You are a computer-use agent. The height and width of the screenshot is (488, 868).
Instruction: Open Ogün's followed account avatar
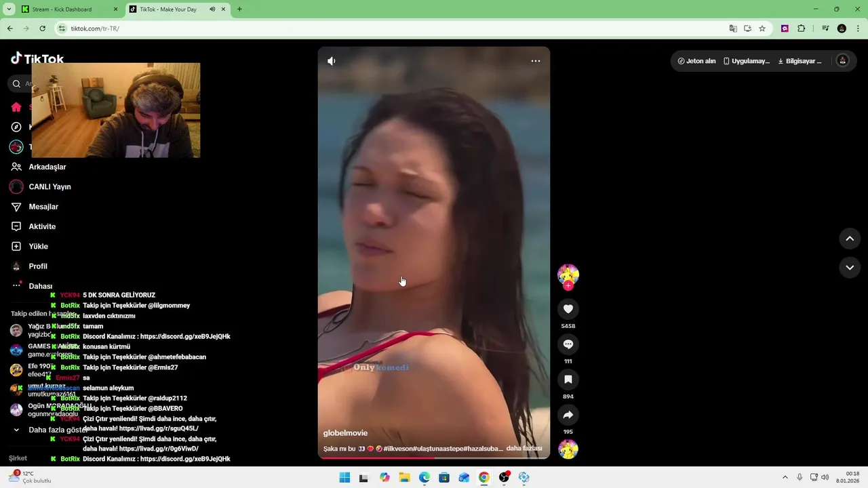click(16, 409)
